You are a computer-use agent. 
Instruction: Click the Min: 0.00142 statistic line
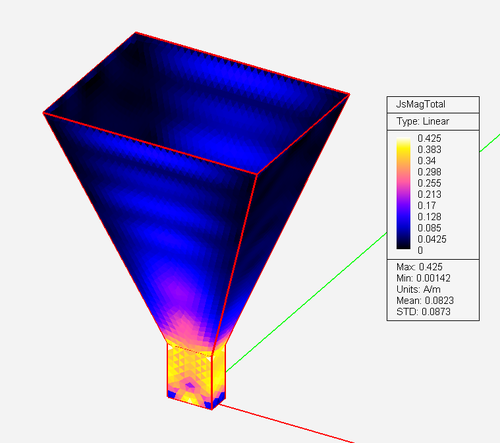(x=423, y=278)
